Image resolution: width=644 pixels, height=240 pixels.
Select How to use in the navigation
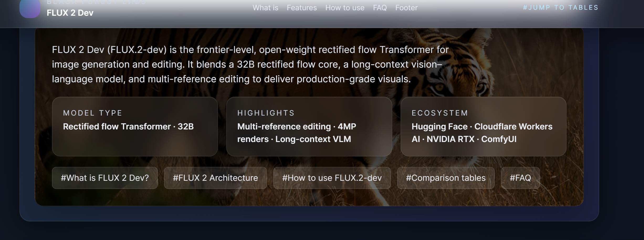coord(344,8)
